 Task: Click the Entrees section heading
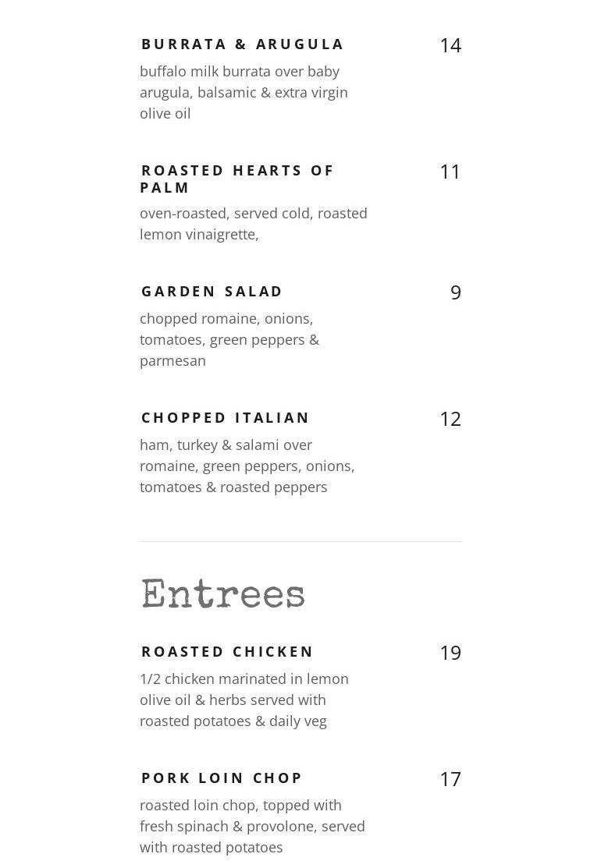click(x=223, y=594)
